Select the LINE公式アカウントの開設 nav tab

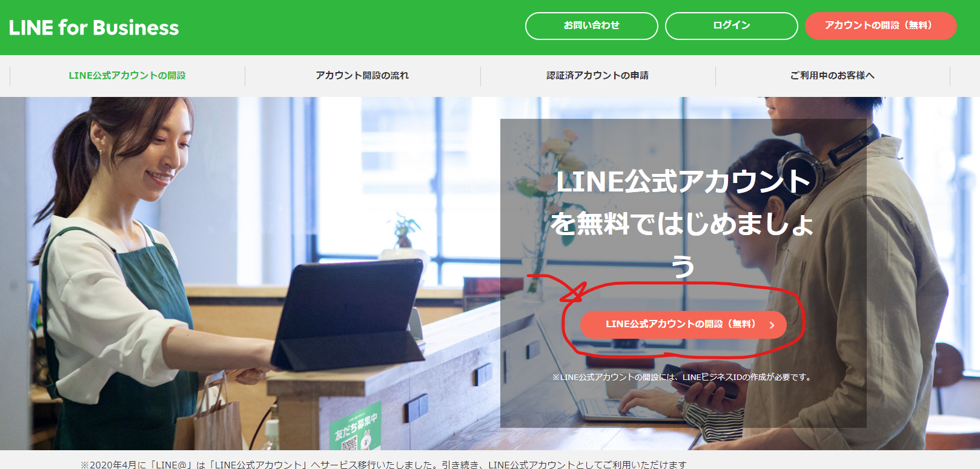(127, 76)
